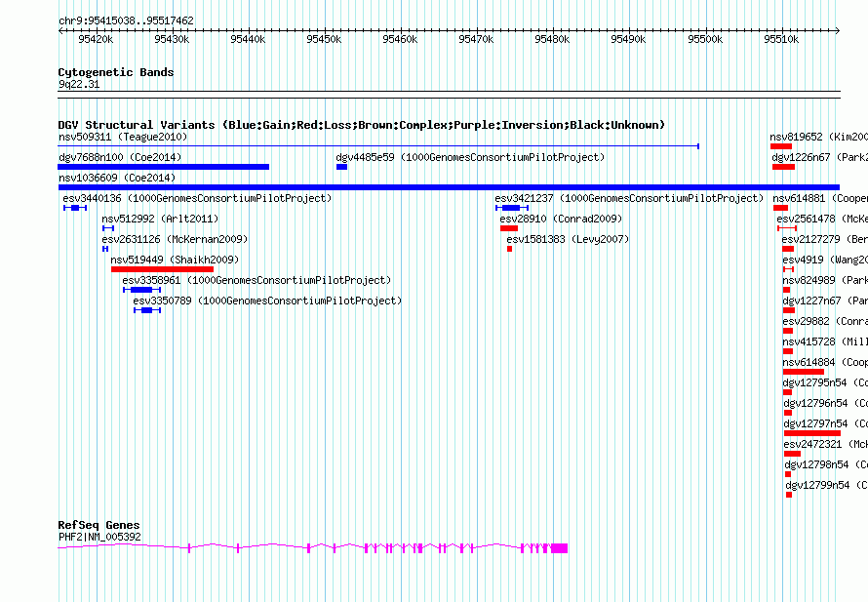Click nsv824989 variant label

click(825, 280)
